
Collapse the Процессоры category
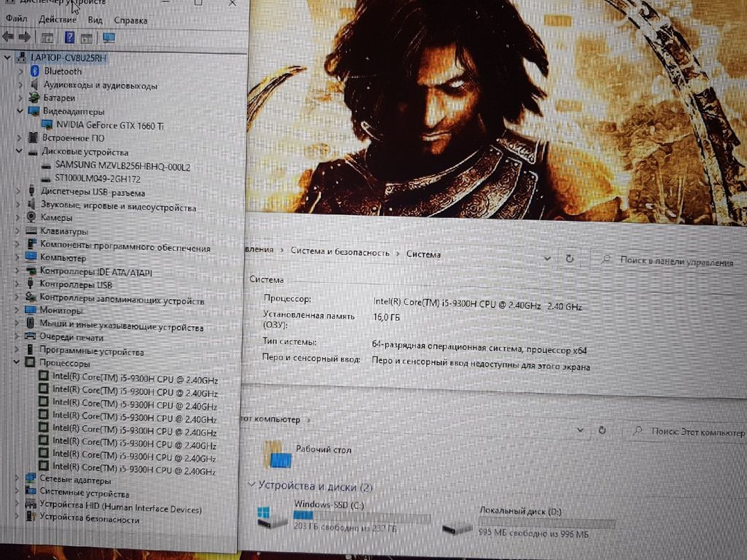pyautogui.click(x=17, y=362)
